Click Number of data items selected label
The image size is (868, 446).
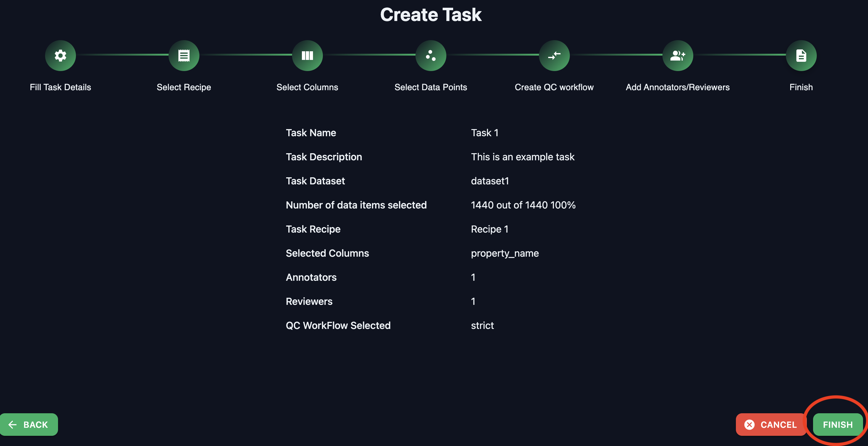(x=356, y=205)
